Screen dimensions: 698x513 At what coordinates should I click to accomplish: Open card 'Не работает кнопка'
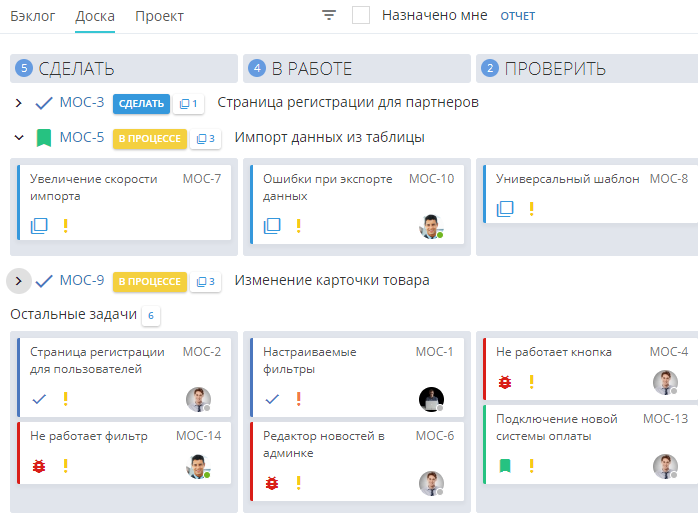point(590,369)
